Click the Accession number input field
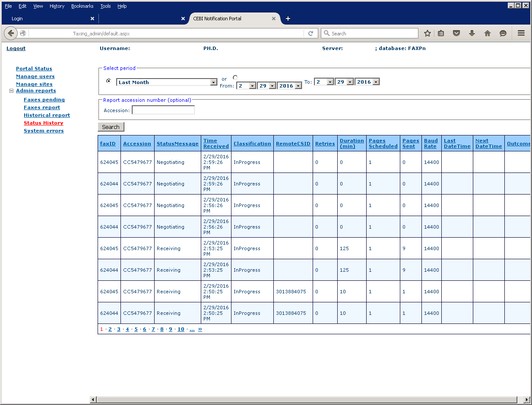 point(163,110)
